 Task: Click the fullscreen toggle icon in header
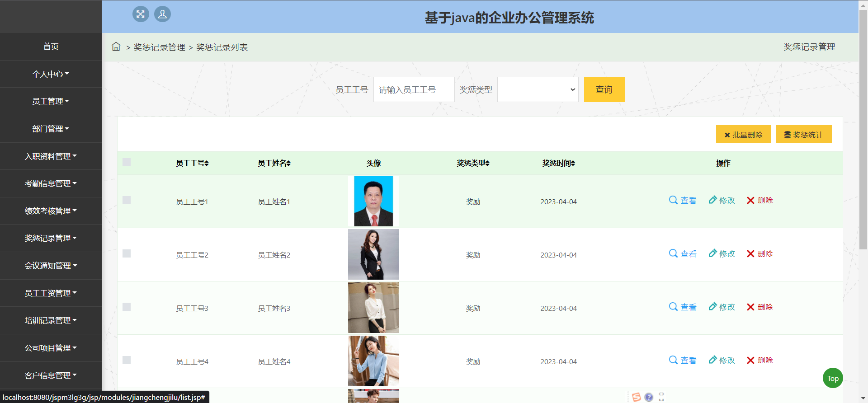pos(141,14)
